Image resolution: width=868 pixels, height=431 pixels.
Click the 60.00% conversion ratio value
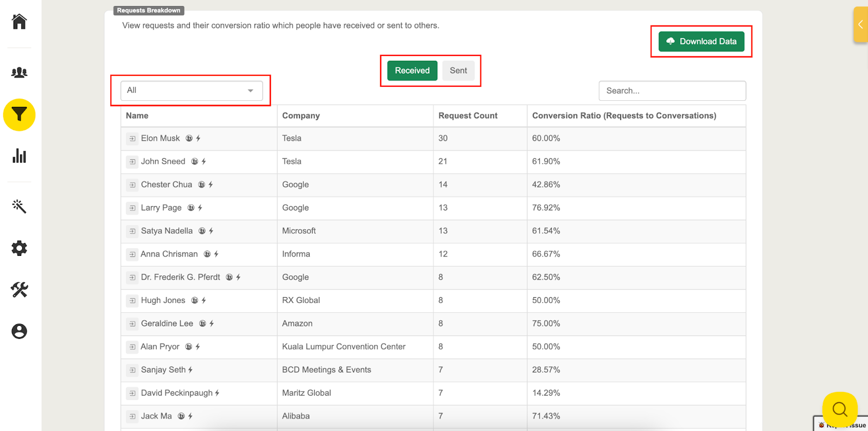point(546,138)
